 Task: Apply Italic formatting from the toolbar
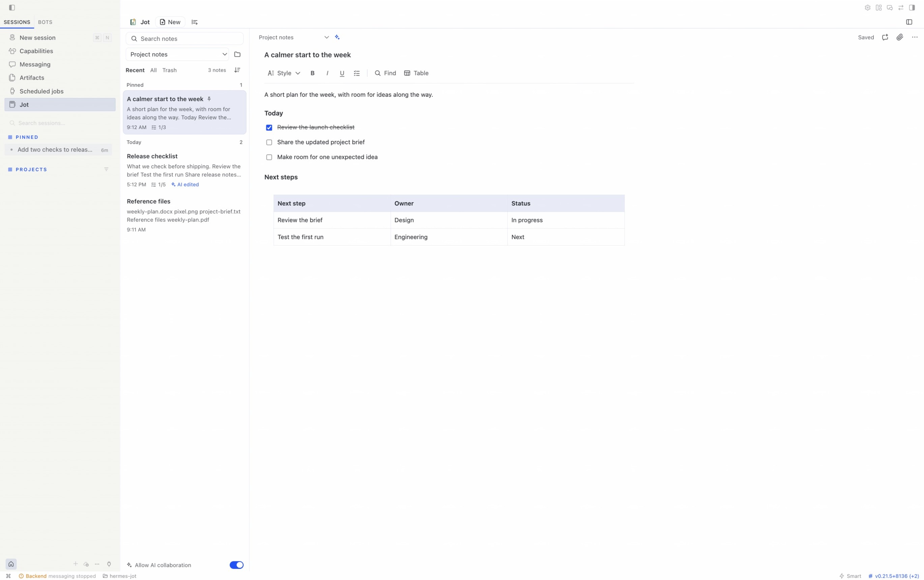pos(327,73)
